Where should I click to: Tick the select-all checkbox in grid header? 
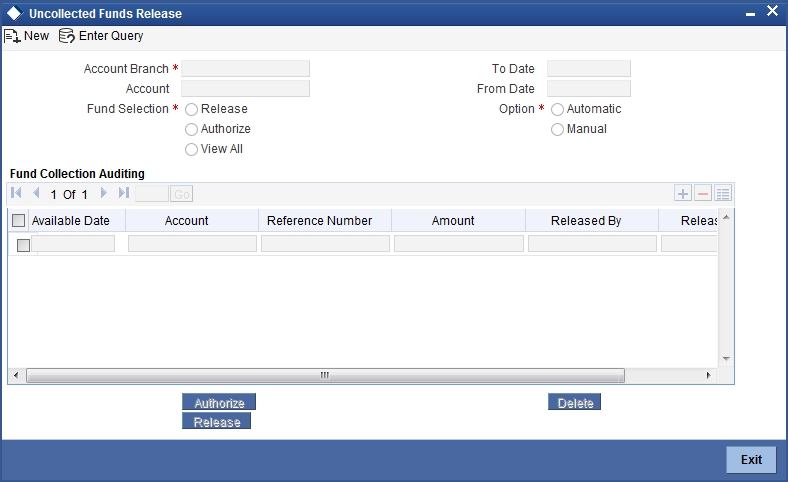pos(19,221)
